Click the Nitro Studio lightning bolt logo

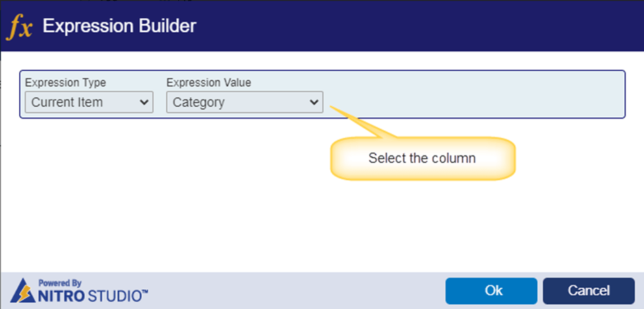click(23, 291)
